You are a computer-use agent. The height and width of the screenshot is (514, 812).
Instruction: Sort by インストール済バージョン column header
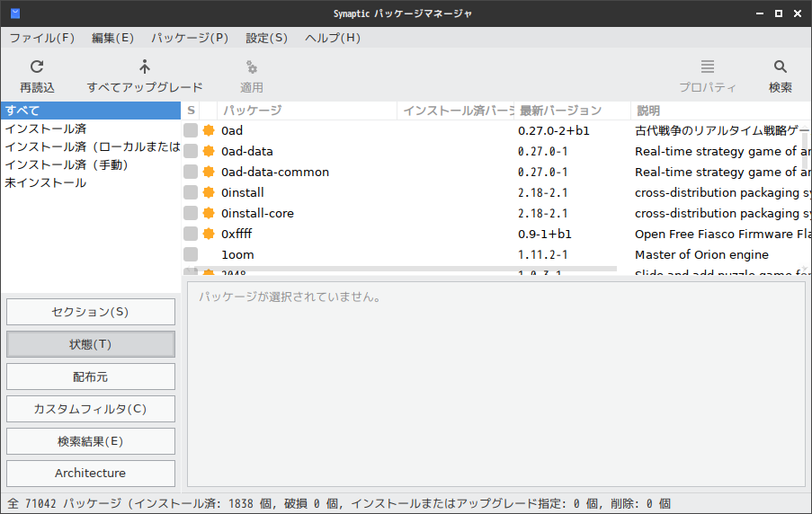(456, 111)
